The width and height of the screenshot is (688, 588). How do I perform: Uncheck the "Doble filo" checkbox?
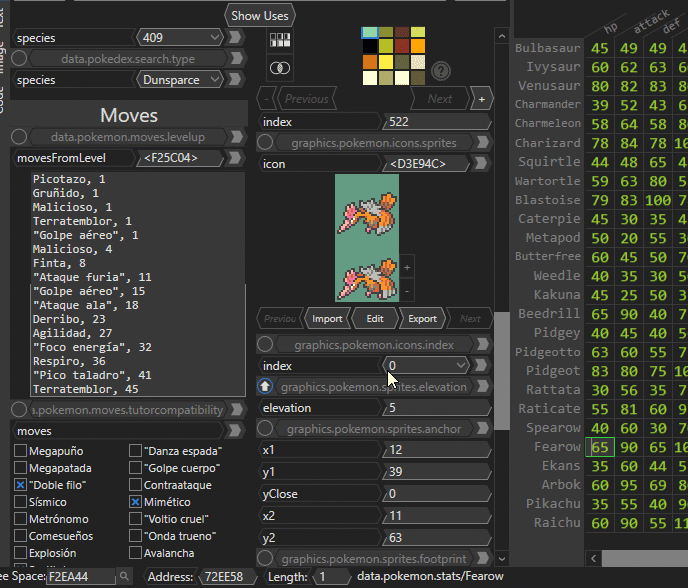[20, 485]
